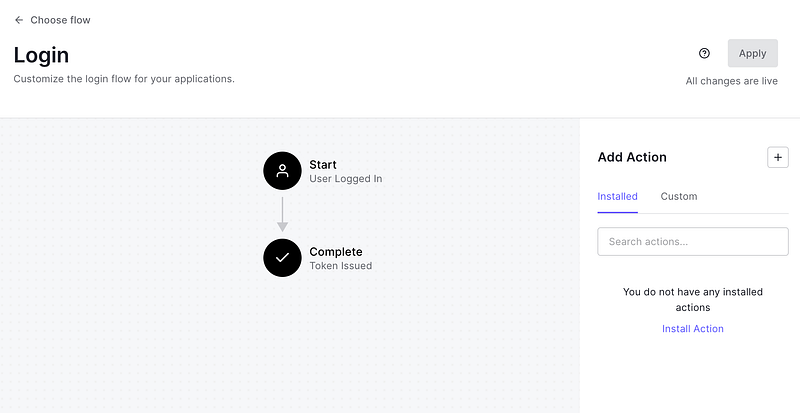Focus the Search actions field
Screen dimensions: 800x413
click(x=692, y=241)
